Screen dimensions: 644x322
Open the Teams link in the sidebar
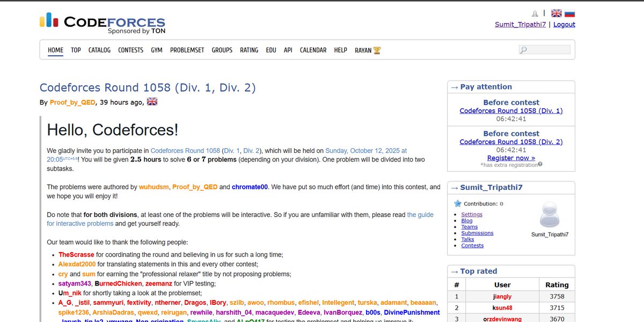470,226
